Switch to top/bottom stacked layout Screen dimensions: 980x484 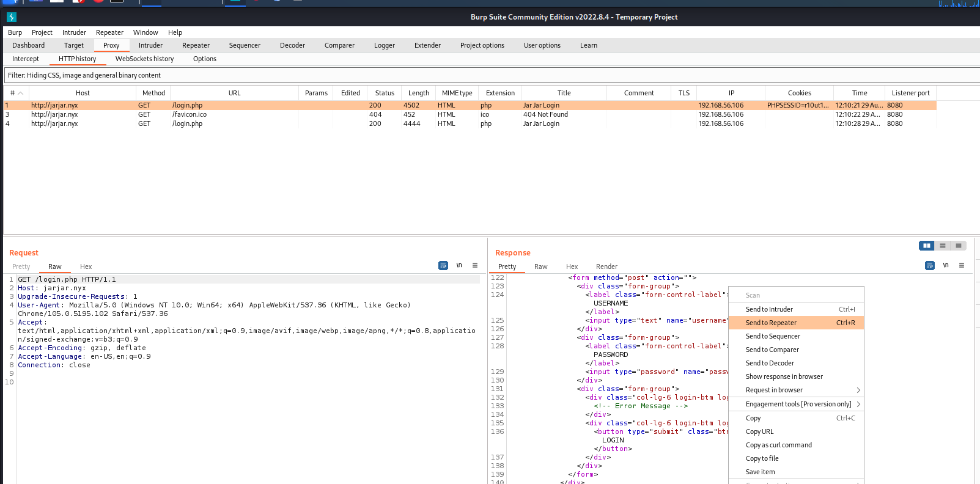click(x=943, y=246)
